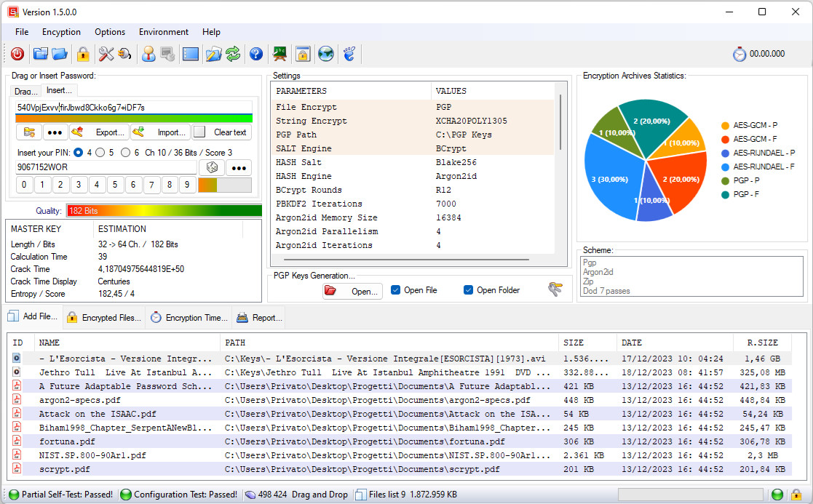The image size is (813, 504).
Task: Switch to the Drag password tab
Action: (x=26, y=91)
